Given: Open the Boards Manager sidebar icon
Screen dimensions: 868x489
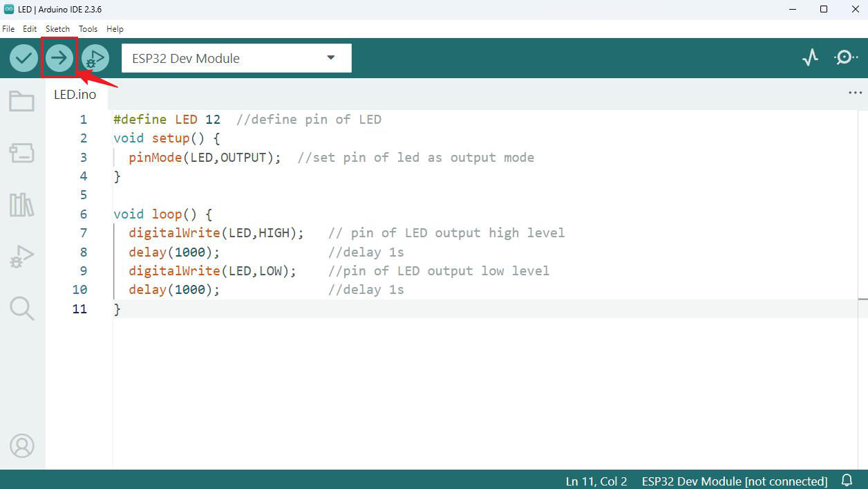Looking at the screenshot, I should (x=21, y=153).
